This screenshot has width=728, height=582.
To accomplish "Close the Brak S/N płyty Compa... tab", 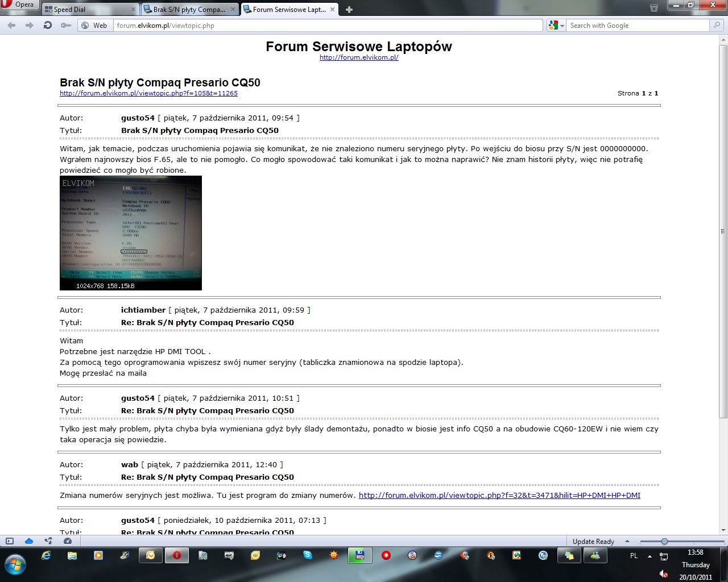I will click(233, 10).
